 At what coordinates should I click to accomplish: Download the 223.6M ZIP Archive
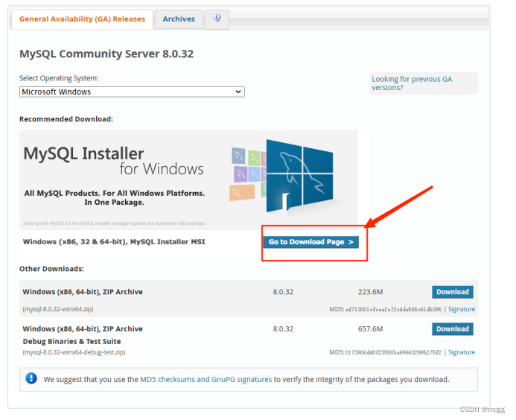click(x=453, y=292)
